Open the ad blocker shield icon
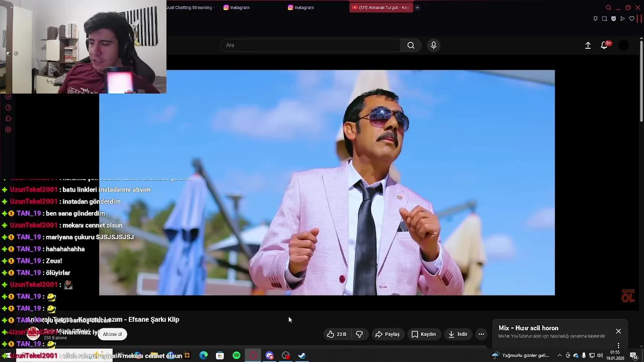Image resolution: width=644 pixels, height=362 pixels. [613, 19]
